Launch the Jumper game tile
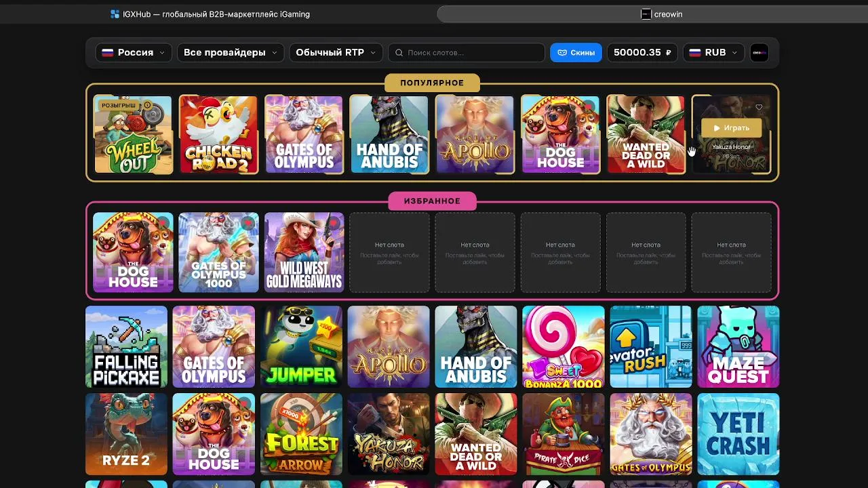 (301, 347)
